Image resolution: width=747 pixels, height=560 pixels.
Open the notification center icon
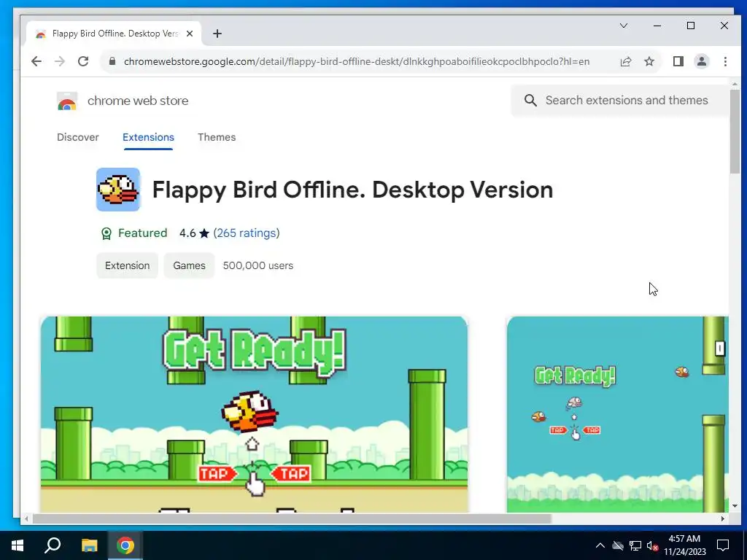723,545
